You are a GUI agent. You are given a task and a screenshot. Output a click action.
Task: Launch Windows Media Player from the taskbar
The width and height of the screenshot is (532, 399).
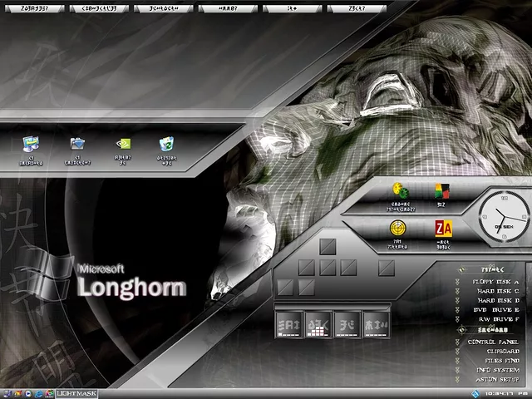[28, 394]
